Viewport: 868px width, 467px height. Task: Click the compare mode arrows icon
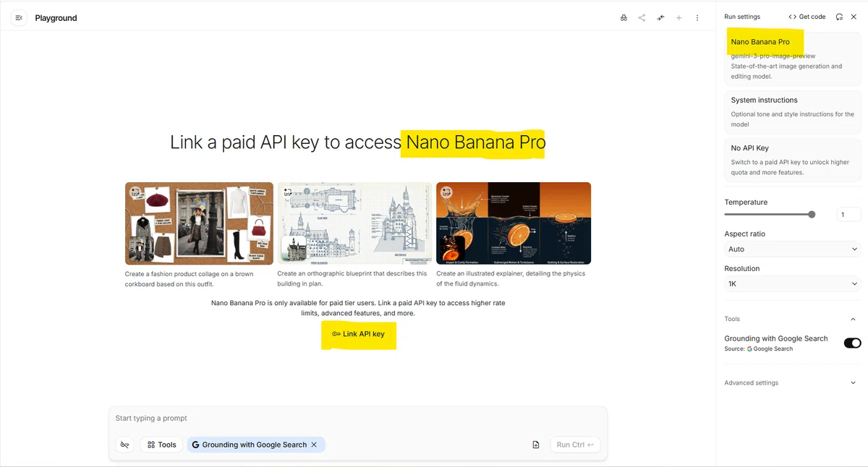tap(660, 18)
